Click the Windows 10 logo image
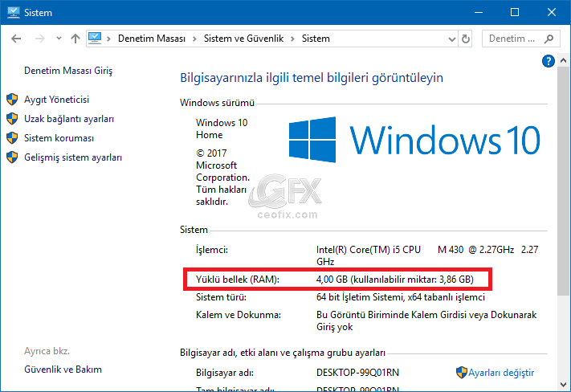This screenshot has height=392, width=571. [414, 140]
